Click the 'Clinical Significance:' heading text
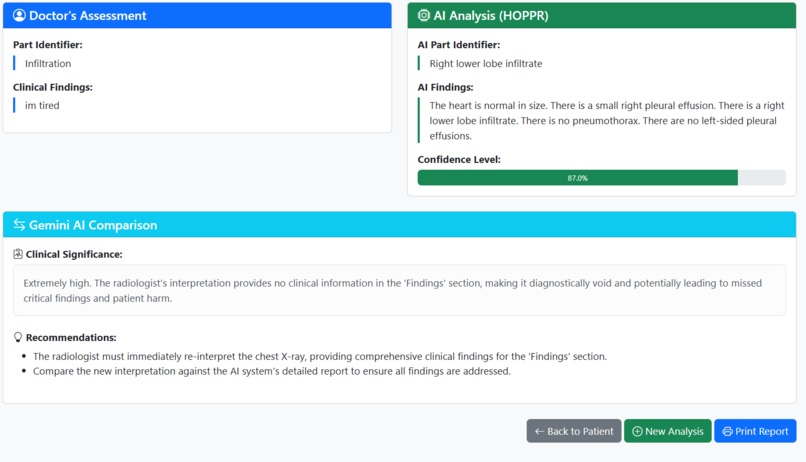This screenshot has height=462, width=806. [74, 254]
